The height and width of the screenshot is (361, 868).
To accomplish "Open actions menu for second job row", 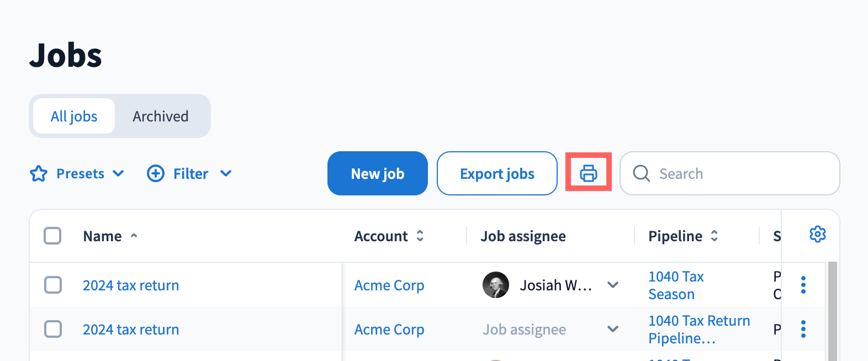I will (x=803, y=329).
